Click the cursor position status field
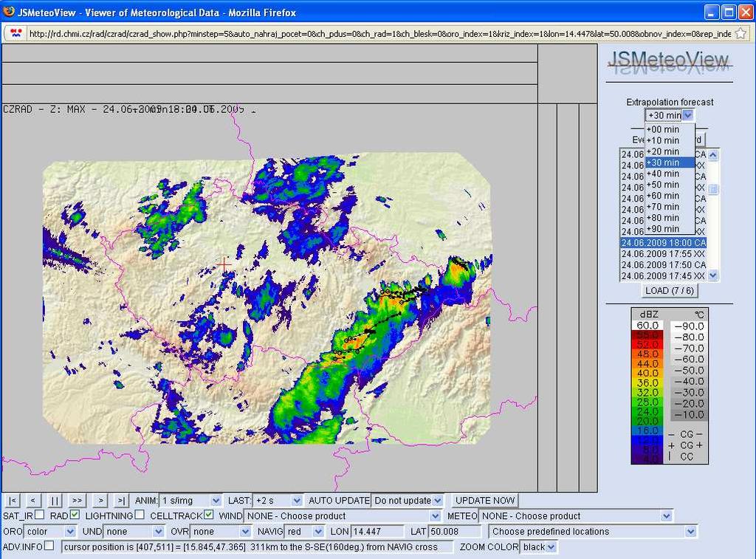756x559 pixels. click(x=258, y=547)
